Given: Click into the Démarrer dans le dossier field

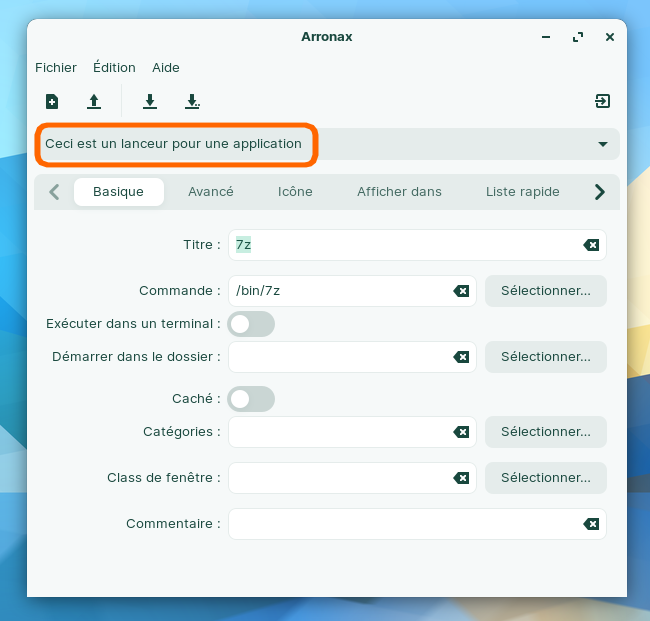Looking at the screenshot, I should pyautogui.click(x=338, y=357).
